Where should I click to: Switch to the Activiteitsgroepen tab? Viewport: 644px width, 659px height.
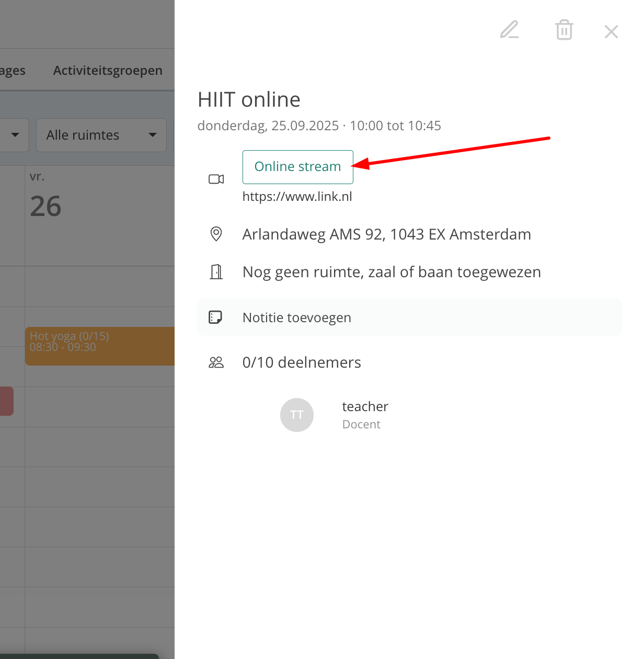click(108, 71)
